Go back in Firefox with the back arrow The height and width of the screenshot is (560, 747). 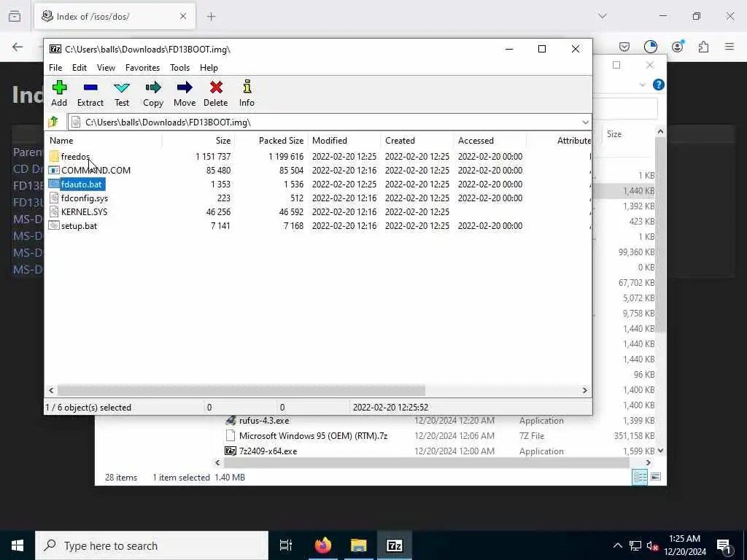[x=18, y=46]
